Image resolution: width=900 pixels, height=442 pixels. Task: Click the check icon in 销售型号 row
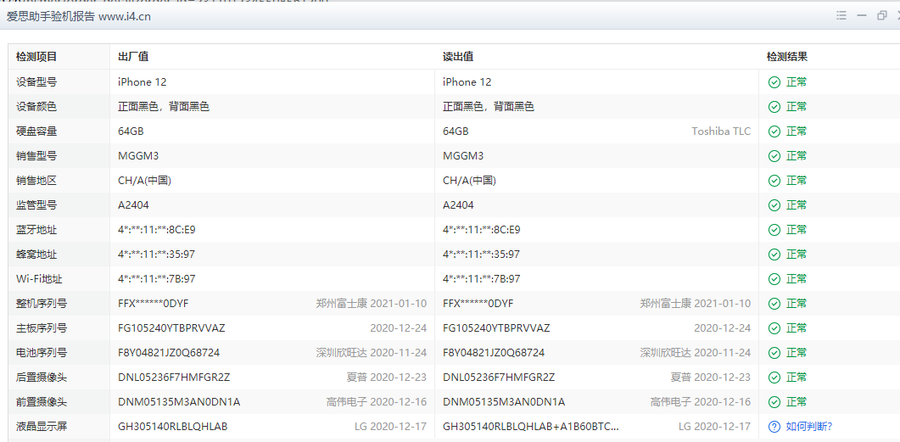(x=774, y=156)
